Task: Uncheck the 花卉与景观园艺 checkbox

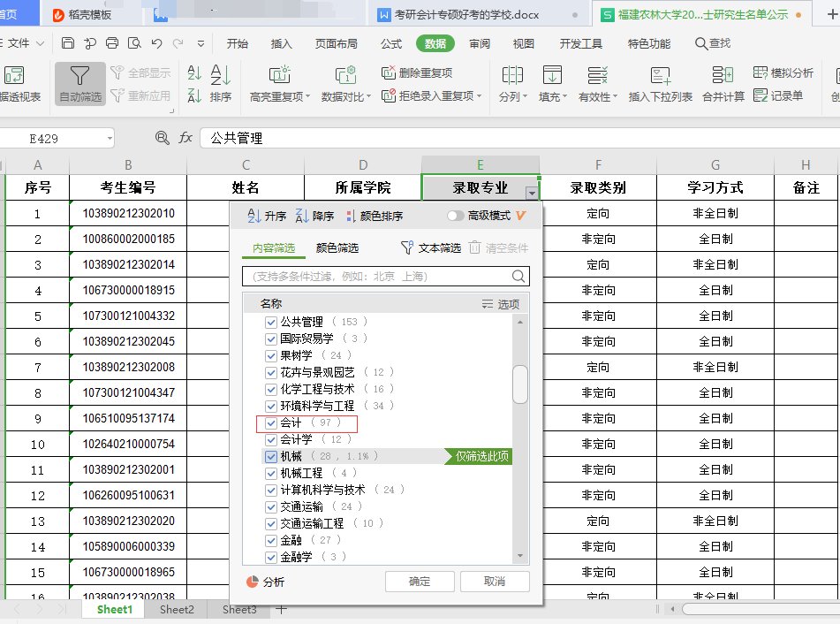Action: pyautogui.click(x=271, y=373)
